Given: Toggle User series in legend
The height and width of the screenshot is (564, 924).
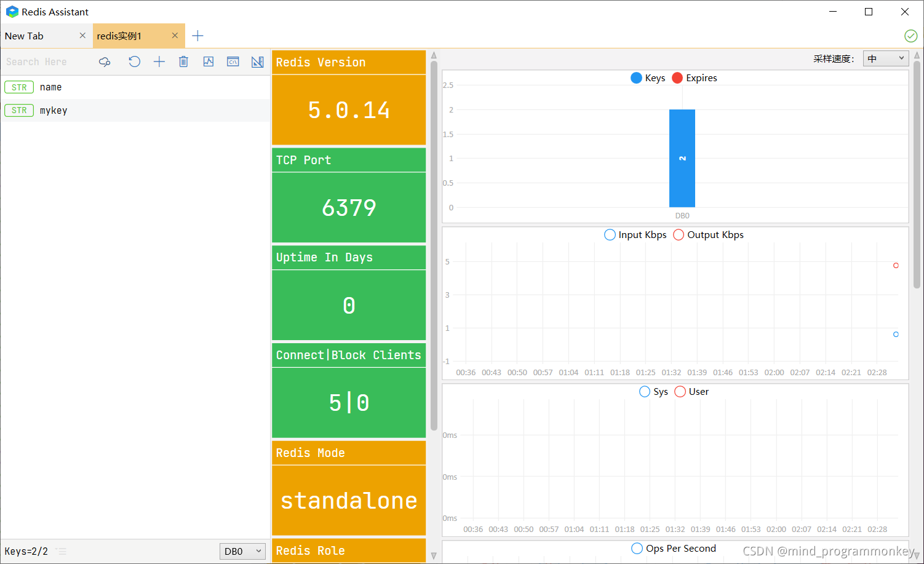Looking at the screenshot, I should coord(691,392).
